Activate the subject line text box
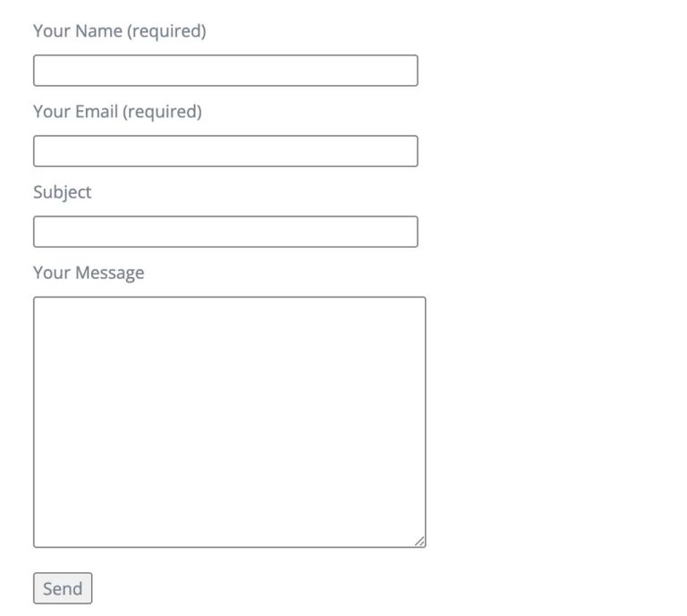Screen dimensions: 687x616 click(225, 232)
